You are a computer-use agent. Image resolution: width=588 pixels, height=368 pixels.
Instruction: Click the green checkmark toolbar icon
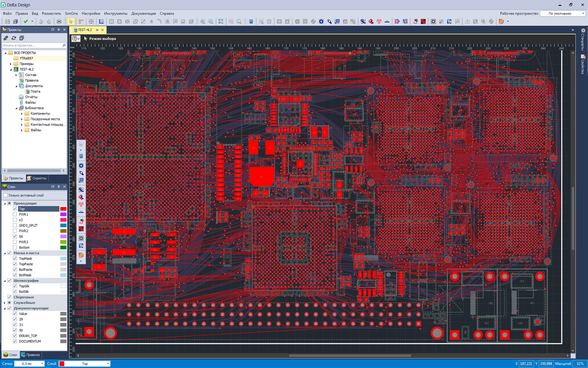click(26, 21)
